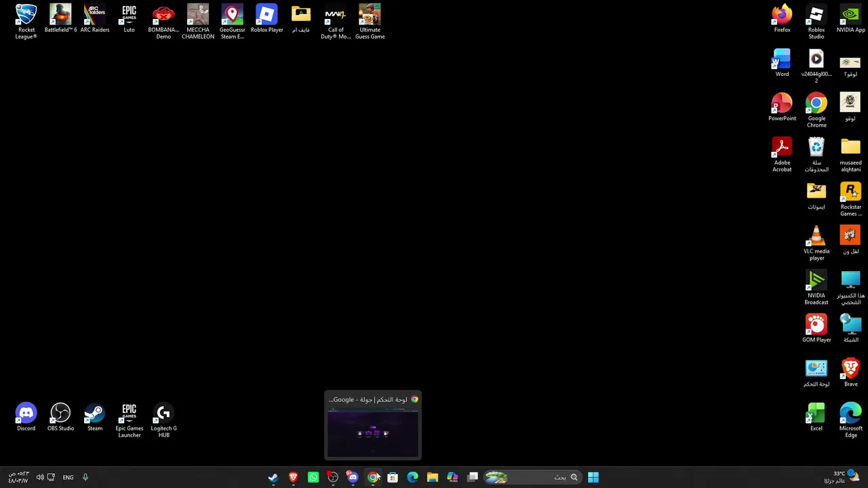
Task: Click the taskbar search box
Action: (x=533, y=477)
